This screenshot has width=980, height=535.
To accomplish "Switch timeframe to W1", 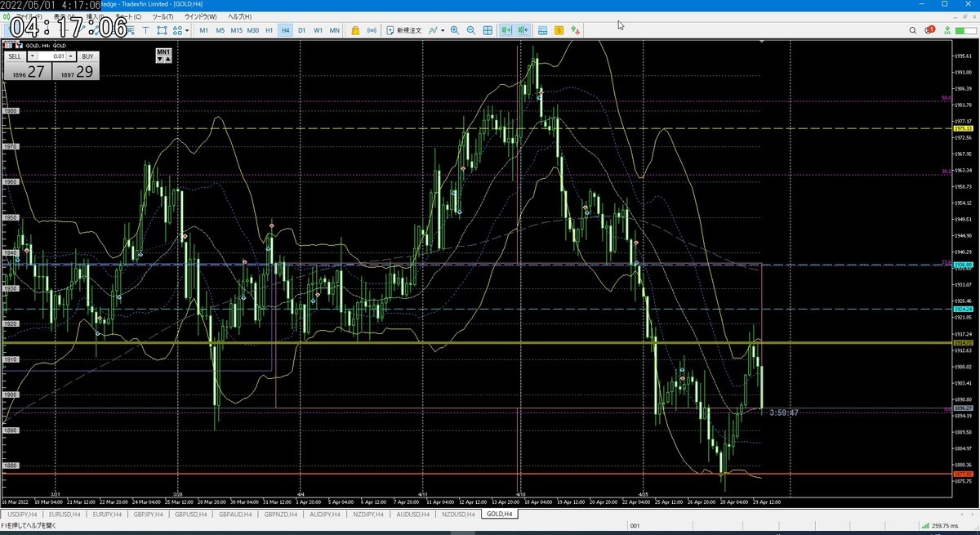I will (318, 30).
